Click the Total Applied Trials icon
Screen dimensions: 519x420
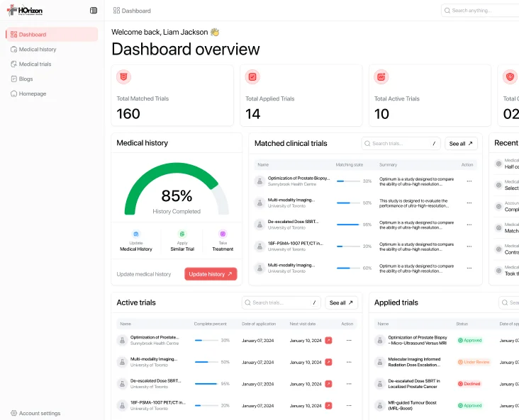[252, 76]
